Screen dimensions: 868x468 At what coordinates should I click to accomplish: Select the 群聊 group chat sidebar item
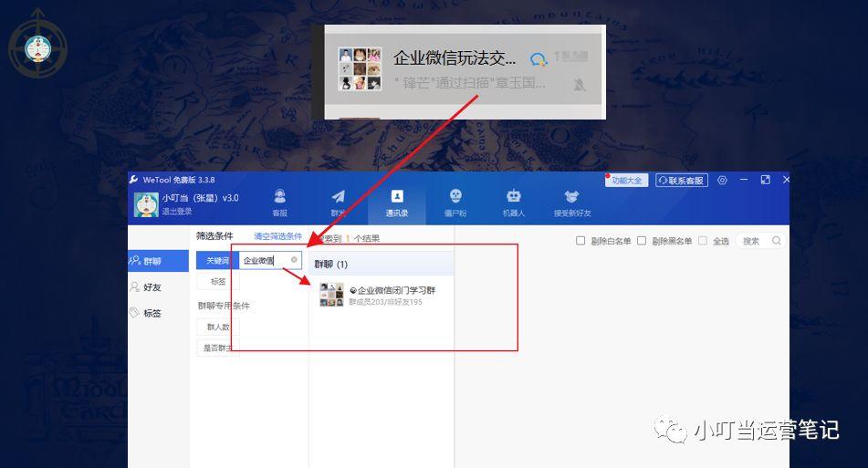(x=158, y=261)
